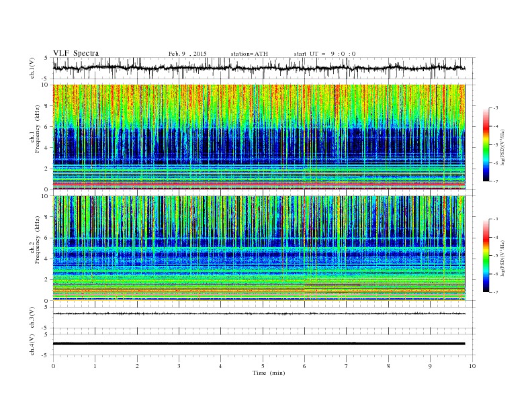This screenshot has width=532, height=411.
Task: Click the "-3" label on ch.1 color bar
Action: [x=496, y=108]
